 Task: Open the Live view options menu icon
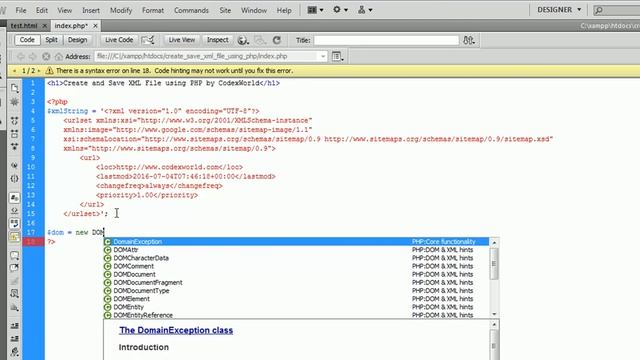[338, 56]
